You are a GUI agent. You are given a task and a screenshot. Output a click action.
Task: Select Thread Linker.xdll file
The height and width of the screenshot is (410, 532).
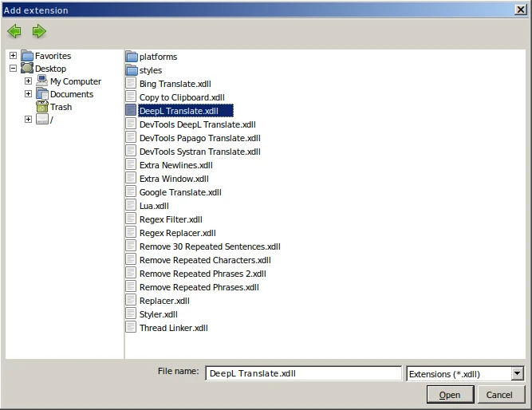click(173, 328)
